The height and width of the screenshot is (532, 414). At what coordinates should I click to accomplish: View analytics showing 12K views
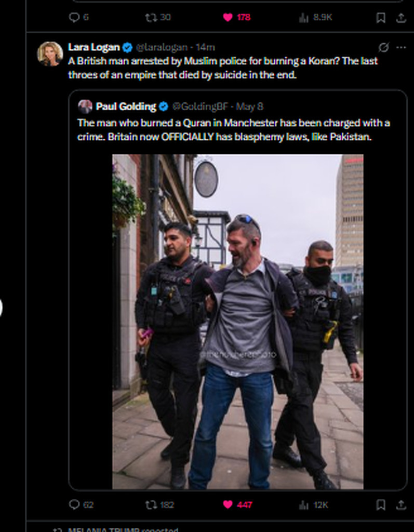(x=304, y=504)
